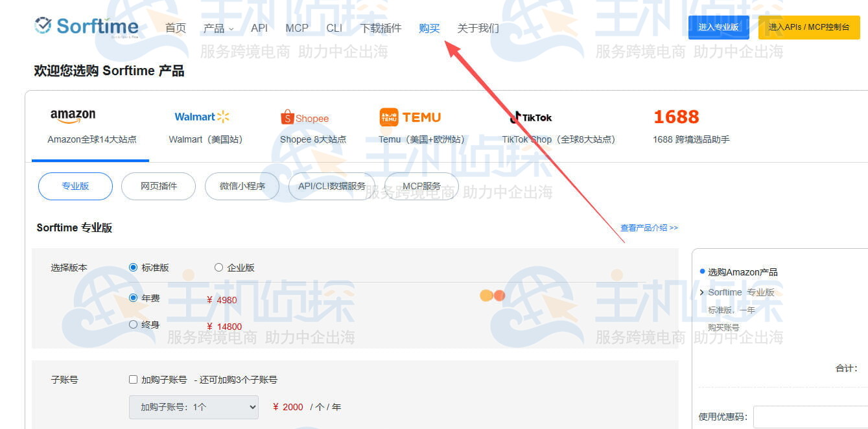This screenshot has height=429, width=868.
Task: Switch to 网页插件 tab
Action: (159, 186)
